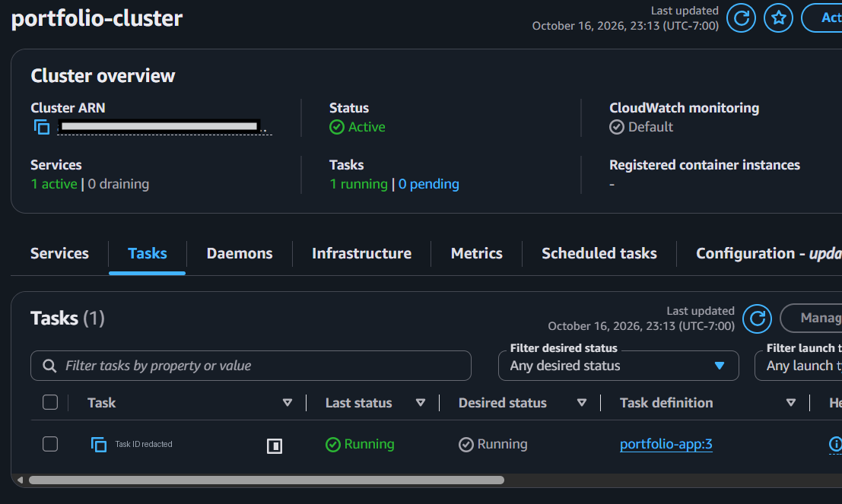This screenshot has height=504, width=842.
Task: Click the CloudWatch monitoring label
Action: [x=684, y=109]
